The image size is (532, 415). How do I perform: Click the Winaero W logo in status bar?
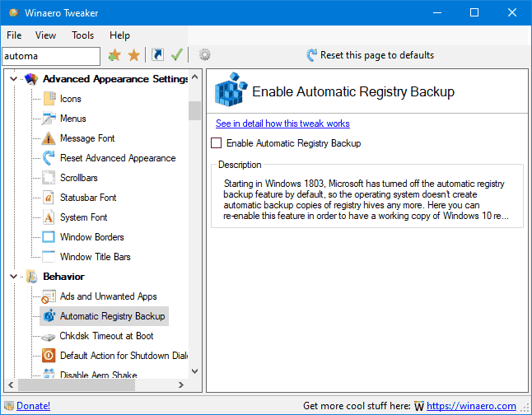point(419,406)
